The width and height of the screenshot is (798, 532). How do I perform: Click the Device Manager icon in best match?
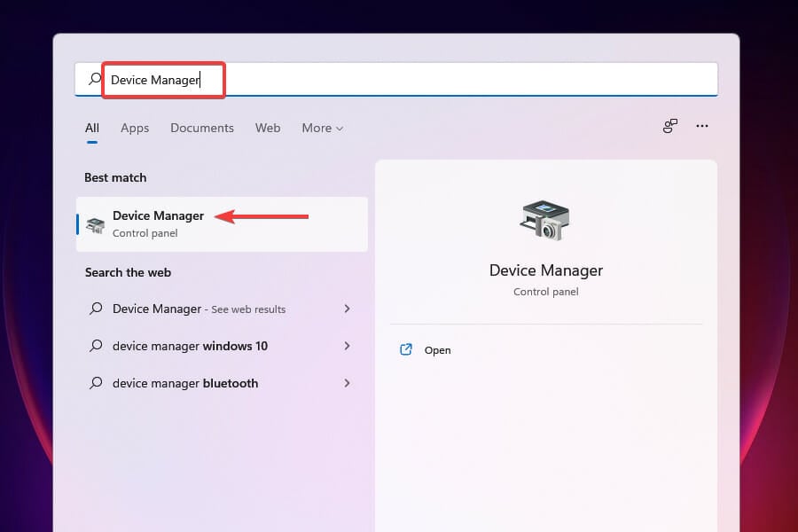[95, 225]
